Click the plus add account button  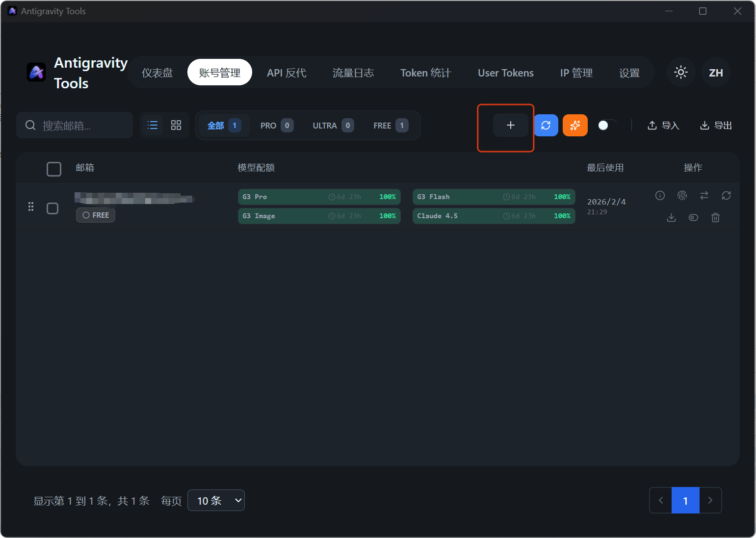tap(510, 125)
